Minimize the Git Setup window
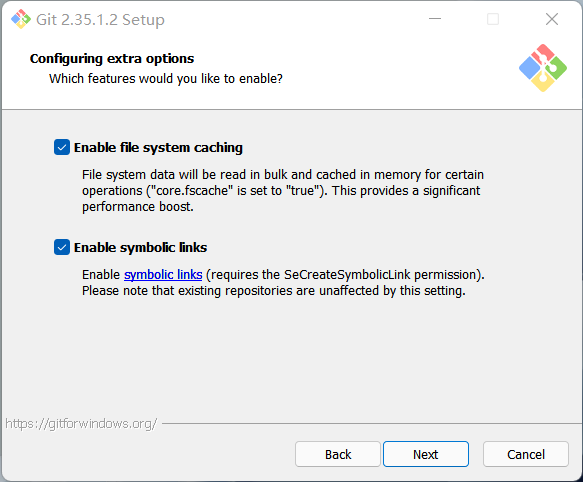This screenshot has height=482, width=583. pyautogui.click(x=435, y=19)
